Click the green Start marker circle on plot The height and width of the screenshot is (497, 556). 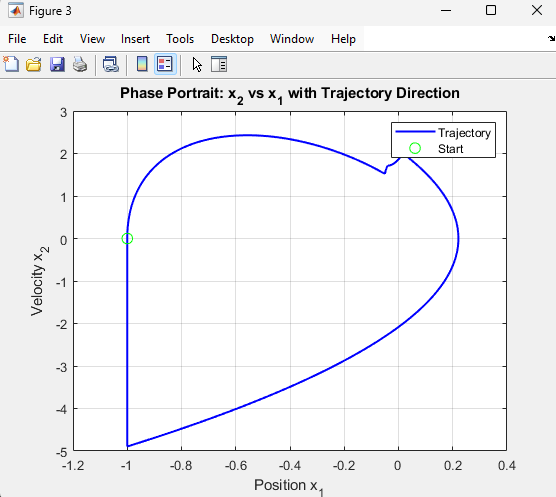pyautogui.click(x=127, y=239)
